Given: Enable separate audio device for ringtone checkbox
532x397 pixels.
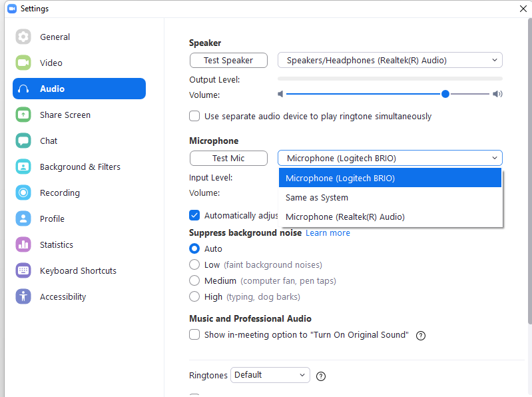Looking at the screenshot, I should [194, 116].
